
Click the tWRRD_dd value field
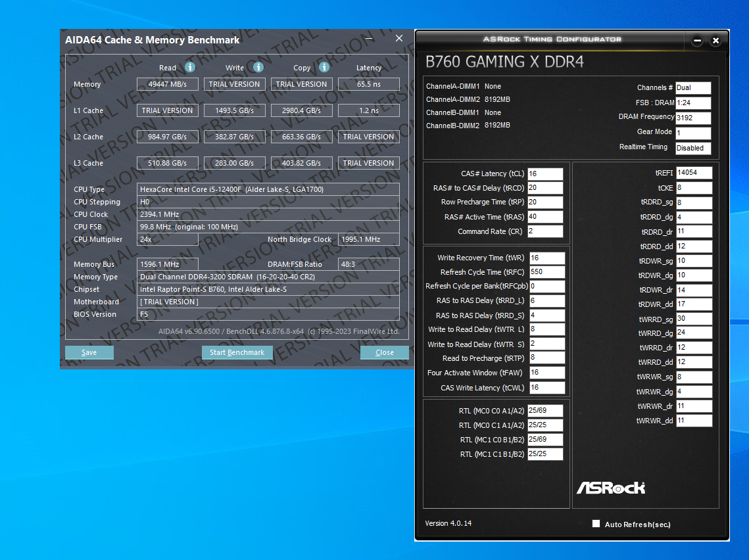(694, 362)
